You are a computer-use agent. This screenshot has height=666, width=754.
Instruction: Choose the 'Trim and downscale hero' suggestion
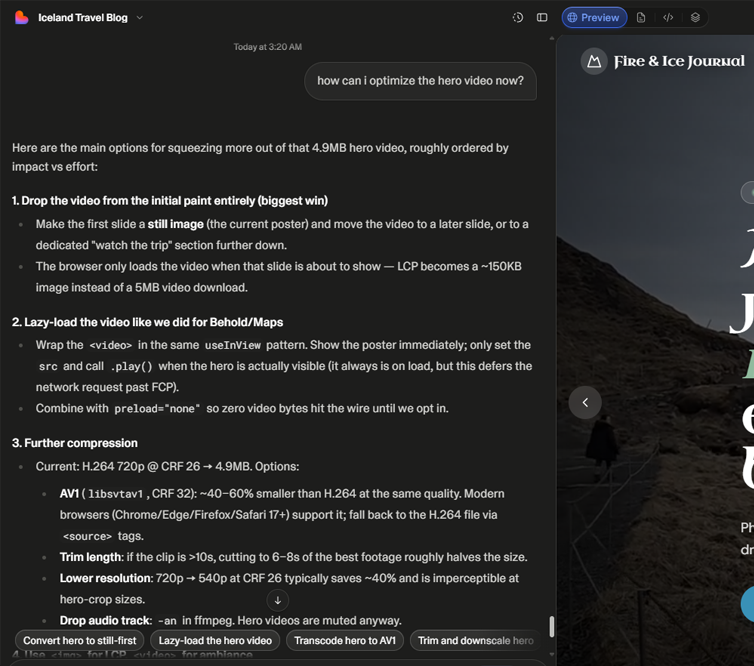click(475, 641)
